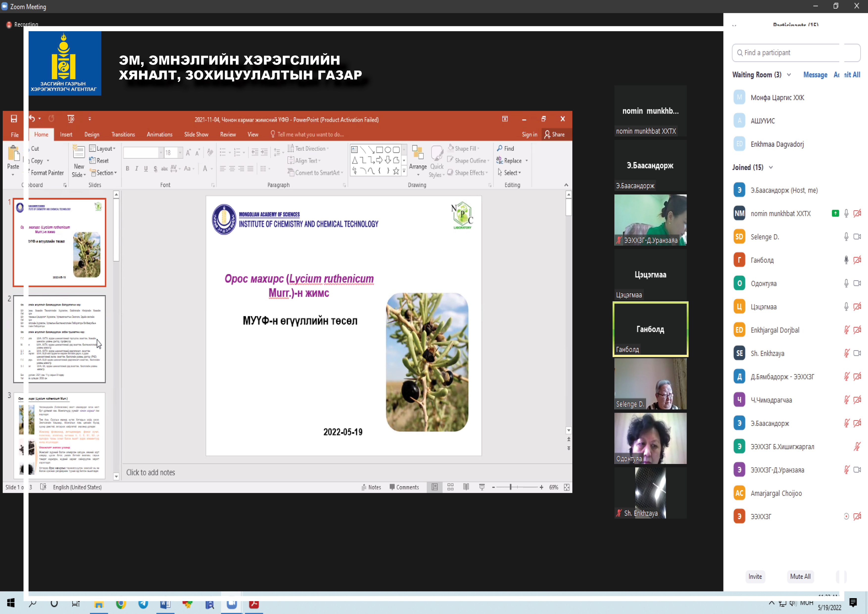Toggle video camera for Одонтуяа
Screen dimensions: 868x614
coord(857,283)
